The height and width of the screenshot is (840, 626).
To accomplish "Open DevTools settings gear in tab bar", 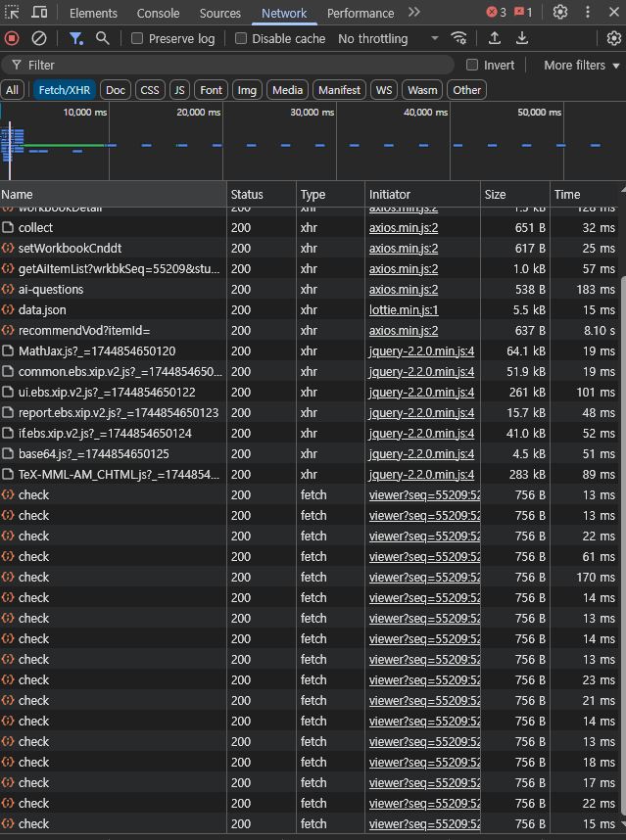I will point(560,13).
